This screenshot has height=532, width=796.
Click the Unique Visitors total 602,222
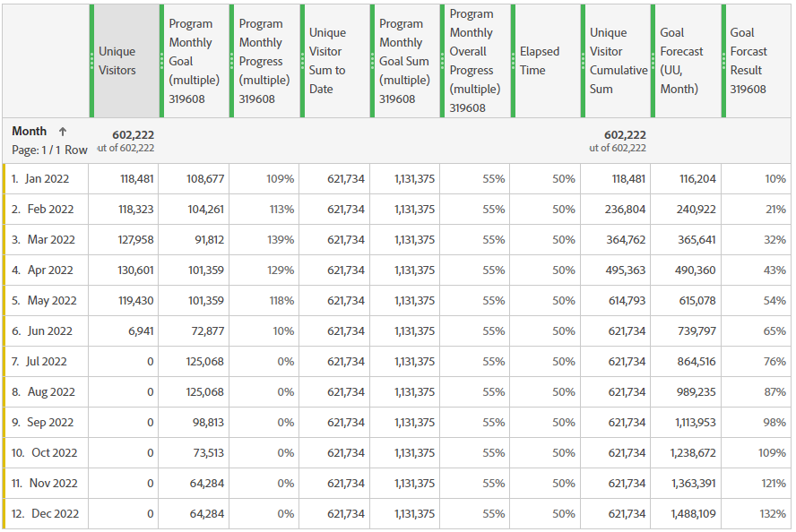pyautogui.click(x=129, y=134)
